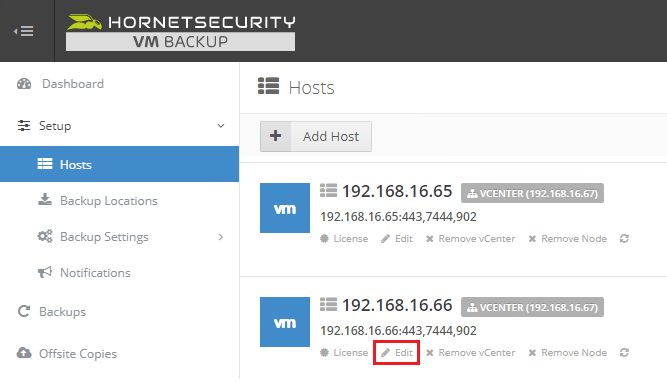Collapse the Setup menu chevron
This screenshot has width=667, height=383.
[x=221, y=126]
